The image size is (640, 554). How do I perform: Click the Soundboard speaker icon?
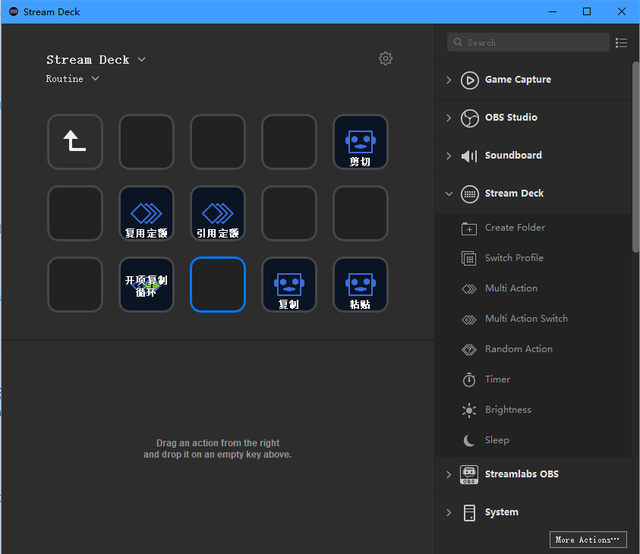[x=469, y=156]
